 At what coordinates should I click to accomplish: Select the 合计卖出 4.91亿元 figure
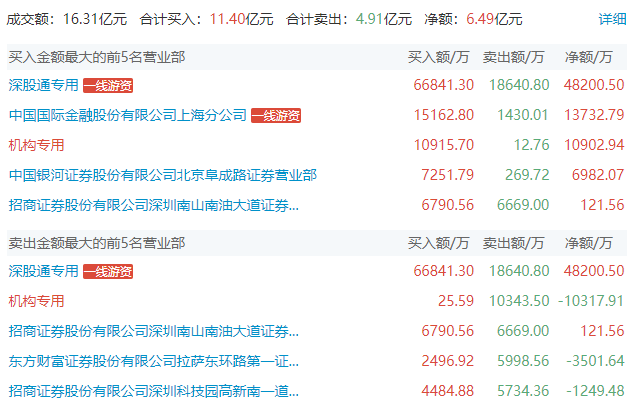tap(384, 19)
